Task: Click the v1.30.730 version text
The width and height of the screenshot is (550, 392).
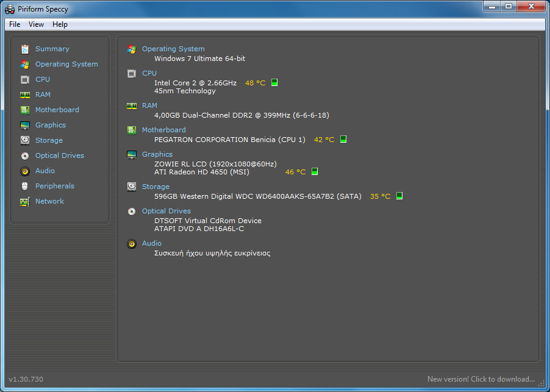Action: (x=26, y=379)
